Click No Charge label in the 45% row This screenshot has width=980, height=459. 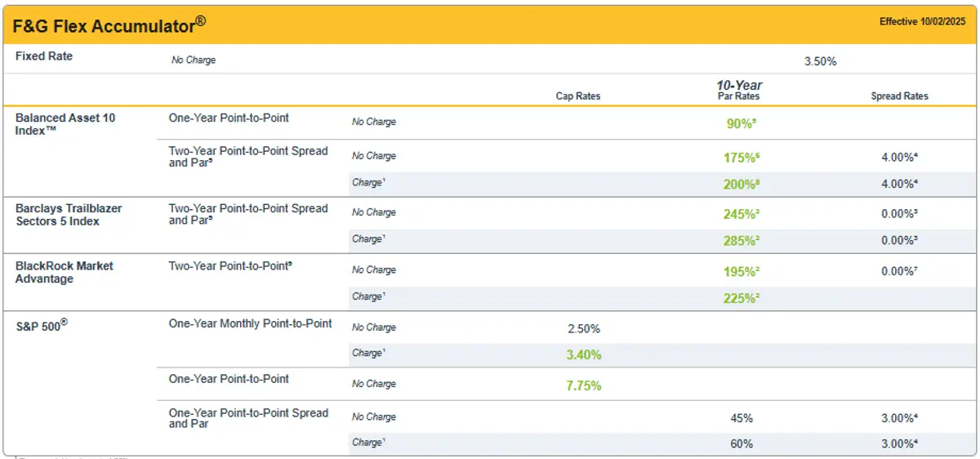374,417
